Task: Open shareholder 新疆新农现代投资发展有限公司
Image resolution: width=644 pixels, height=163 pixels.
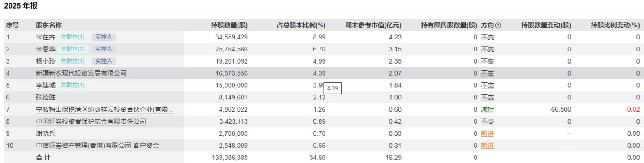Action: (x=81, y=73)
